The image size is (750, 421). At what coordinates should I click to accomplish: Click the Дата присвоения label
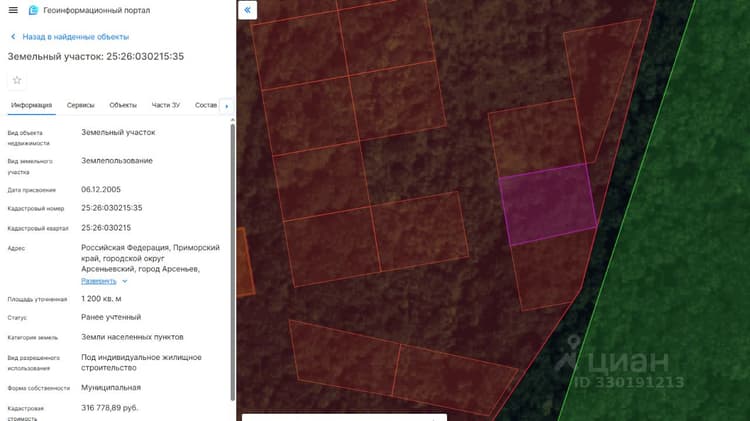point(32,190)
